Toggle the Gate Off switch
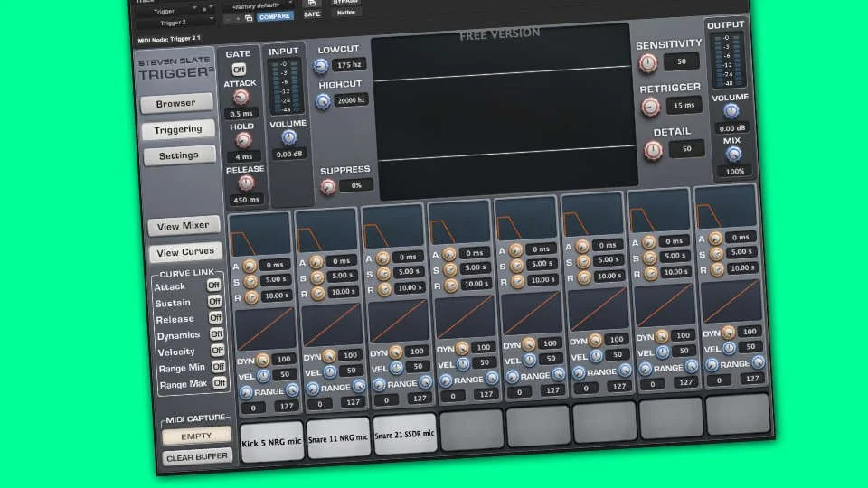Viewport: 868px width, 488px height. (239, 70)
